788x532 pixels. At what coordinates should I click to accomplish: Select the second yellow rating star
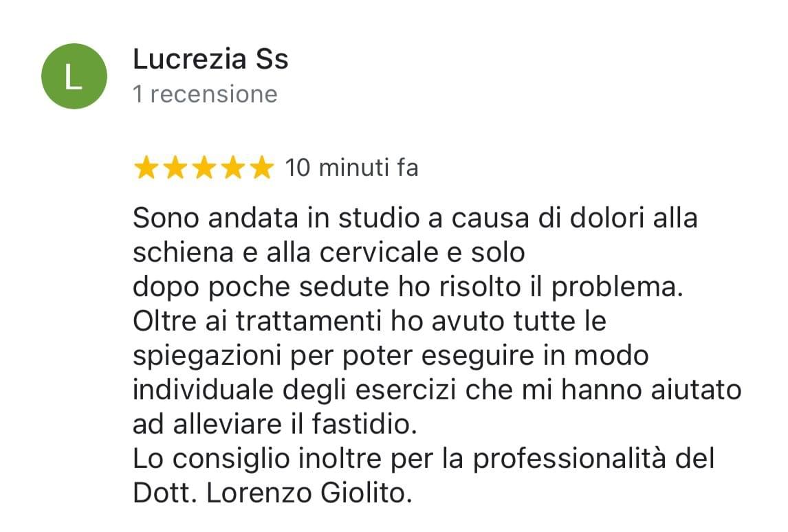click(x=175, y=167)
